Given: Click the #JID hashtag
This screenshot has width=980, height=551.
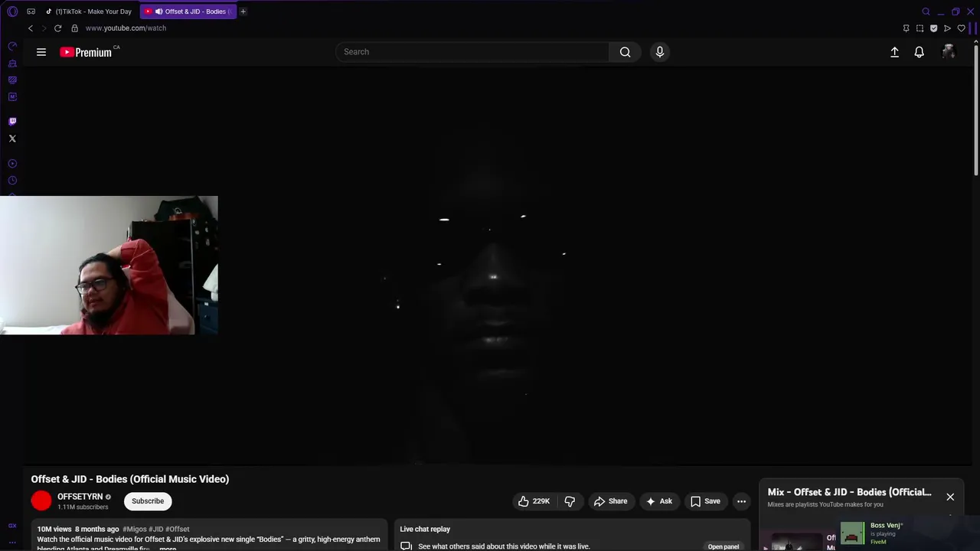Looking at the screenshot, I should 156,529.
